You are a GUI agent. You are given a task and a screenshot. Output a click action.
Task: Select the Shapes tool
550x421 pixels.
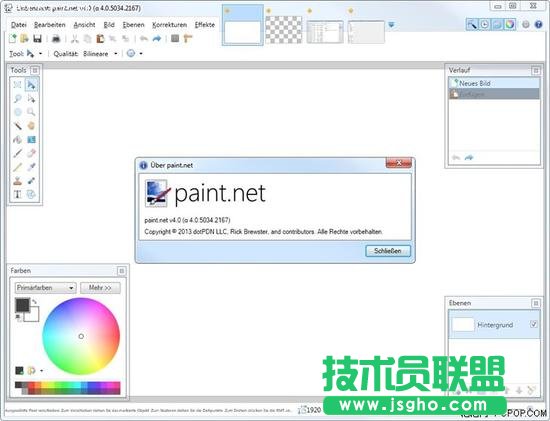pyautogui.click(x=31, y=194)
